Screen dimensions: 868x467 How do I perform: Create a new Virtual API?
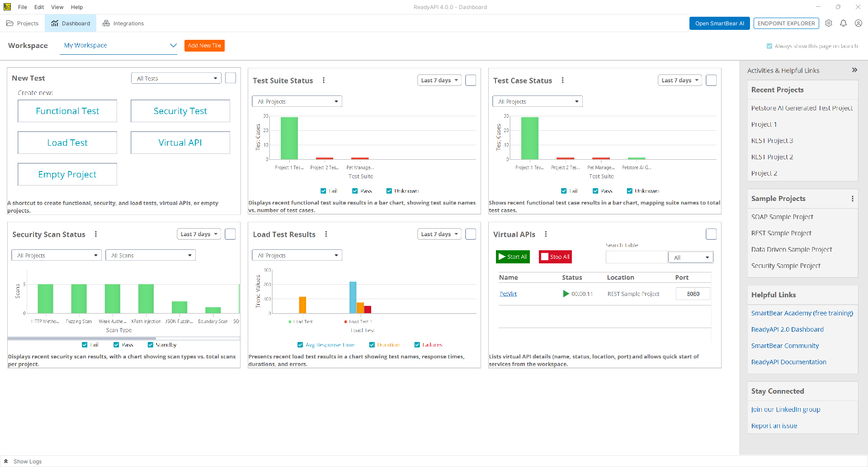(x=180, y=143)
